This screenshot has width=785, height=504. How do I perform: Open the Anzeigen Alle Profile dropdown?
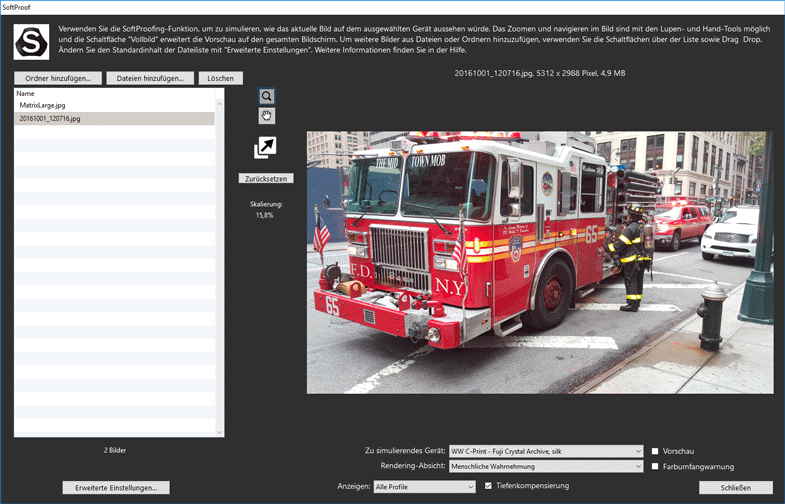(x=425, y=486)
